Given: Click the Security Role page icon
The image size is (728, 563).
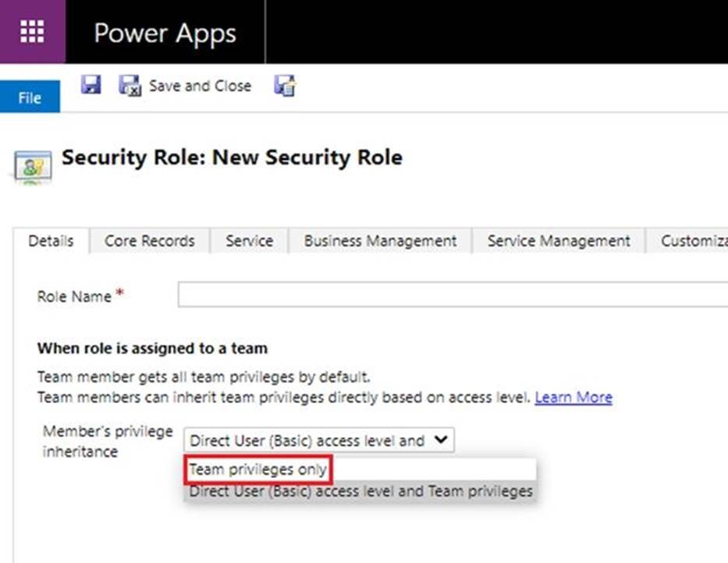Looking at the screenshot, I should pyautogui.click(x=34, y=166).
